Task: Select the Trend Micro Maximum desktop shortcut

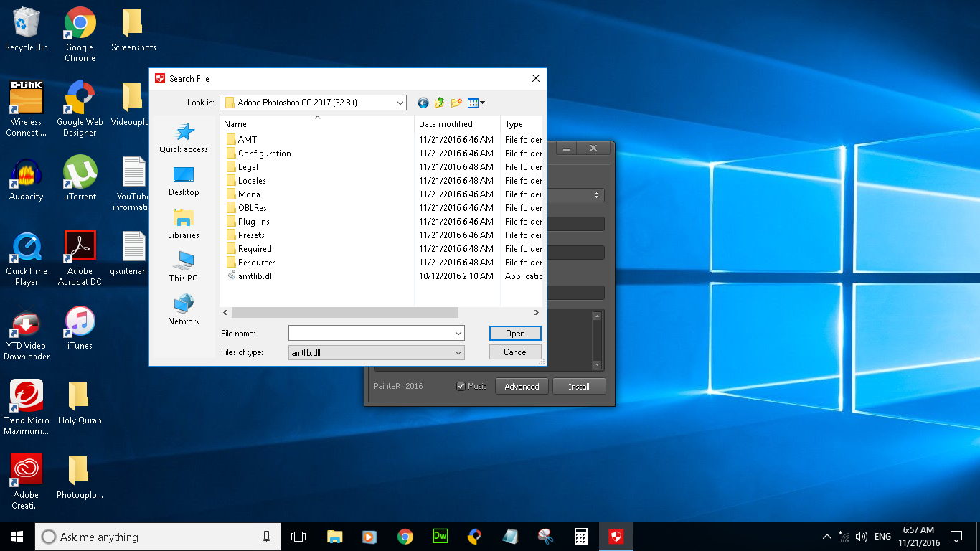Action: coord(27,408)
